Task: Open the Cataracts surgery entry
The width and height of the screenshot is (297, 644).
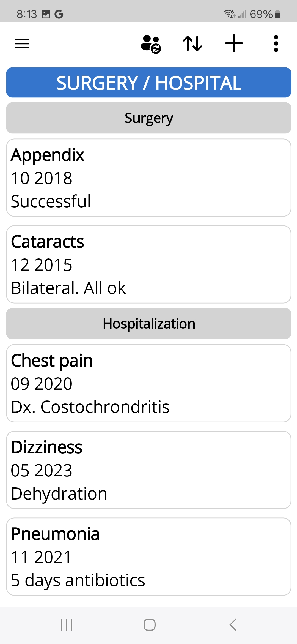Action: [x=149, y=264]
